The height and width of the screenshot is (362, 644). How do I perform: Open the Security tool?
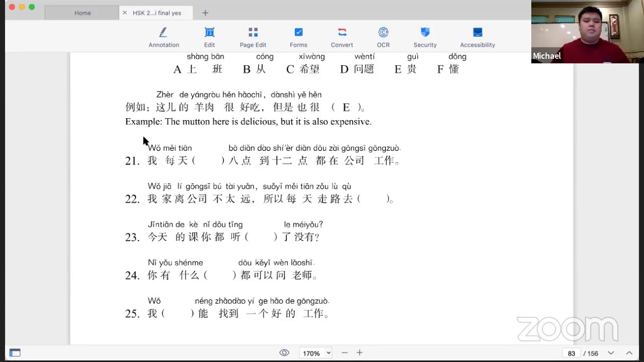point(425,38)
